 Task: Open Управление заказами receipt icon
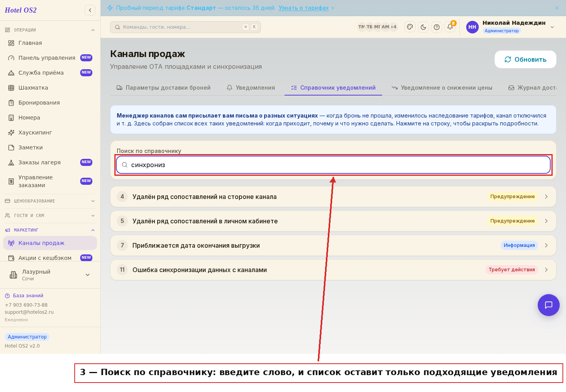coord(11,181)
